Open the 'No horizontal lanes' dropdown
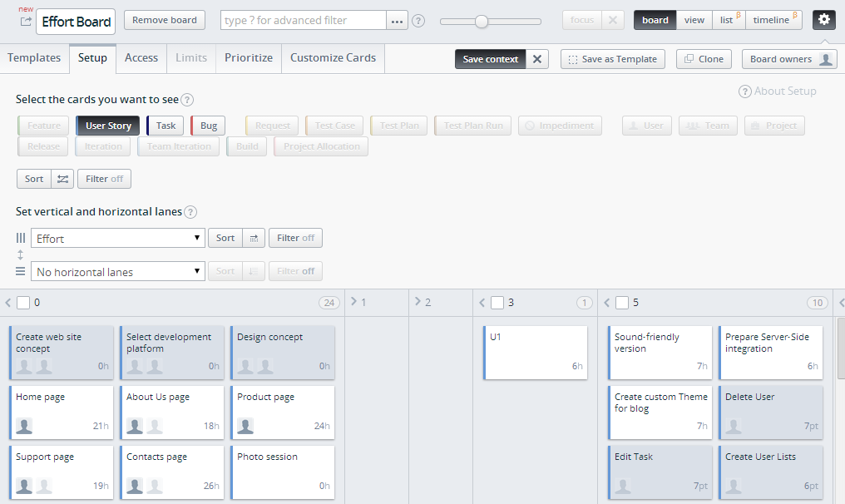Screen dimensions: 845x504 [x=117, y=271]
